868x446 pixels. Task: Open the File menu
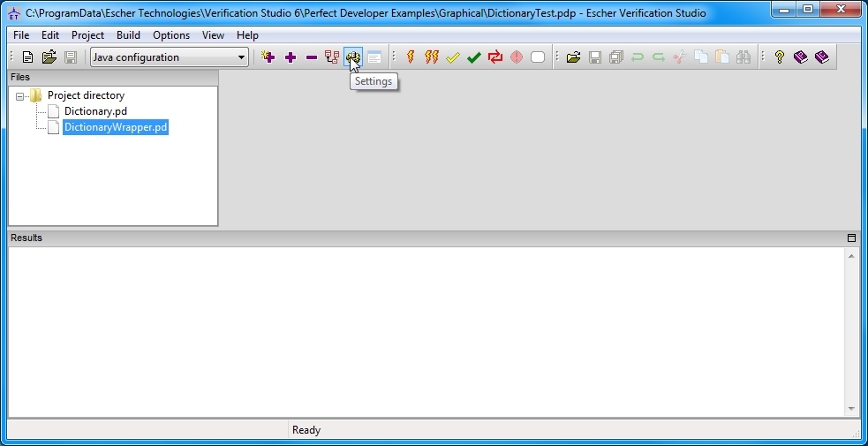(21, 34)
